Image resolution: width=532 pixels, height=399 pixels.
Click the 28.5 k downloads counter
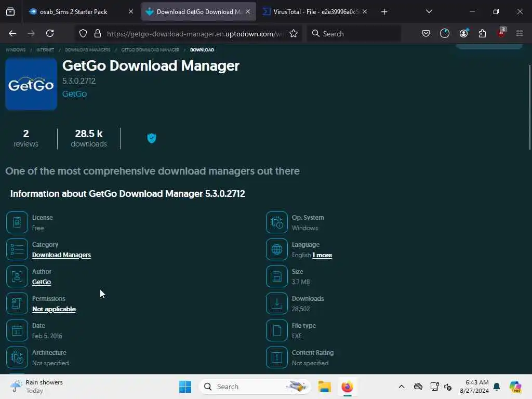[x=89, y=138]
